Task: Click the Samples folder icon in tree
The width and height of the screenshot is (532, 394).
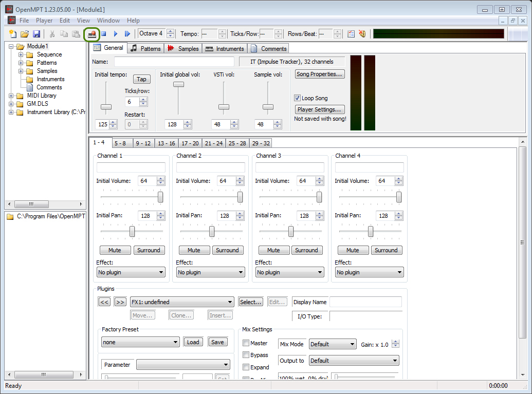Action: (30, 71)
